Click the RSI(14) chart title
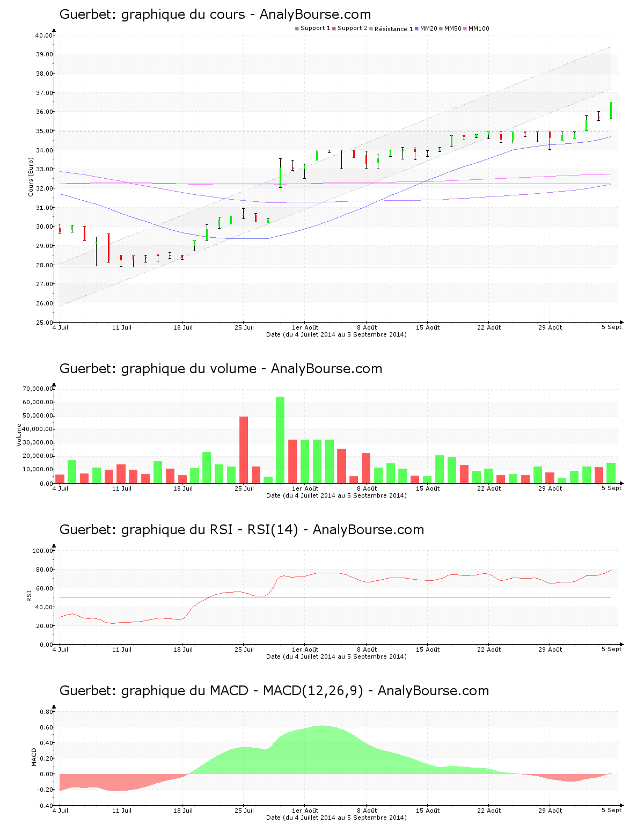 tap(241, 530)
